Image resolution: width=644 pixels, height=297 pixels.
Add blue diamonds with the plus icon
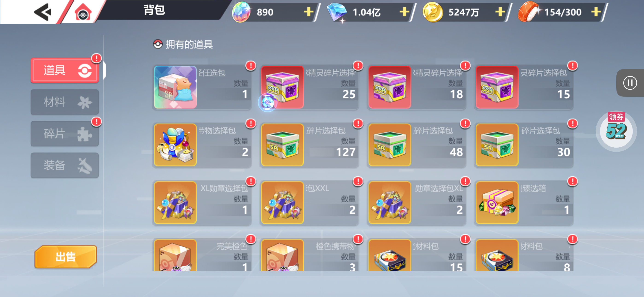click(x=404, y=12)
